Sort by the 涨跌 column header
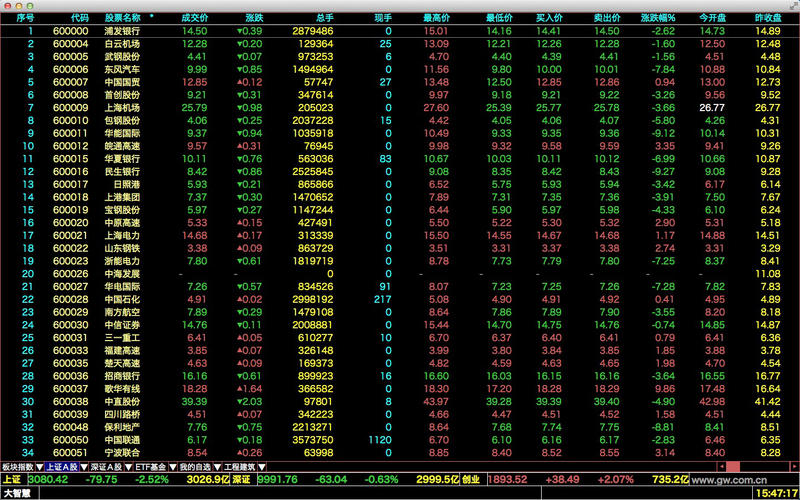 point(254,18)
